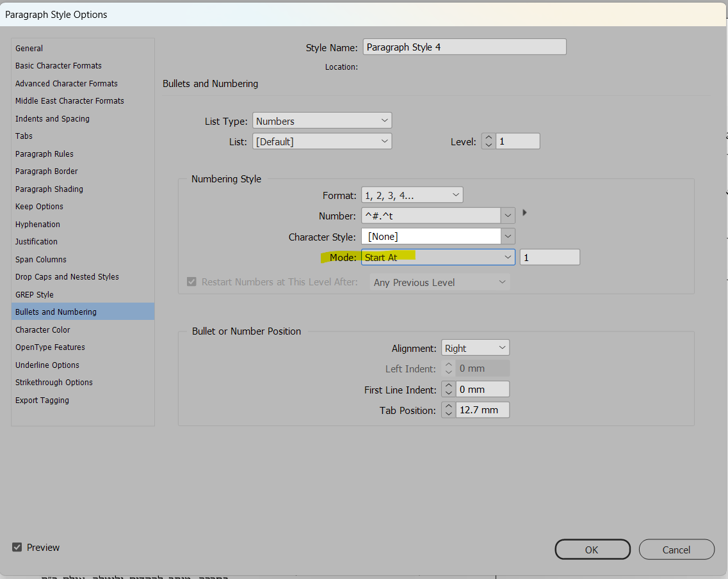Viewport: 728px width, 579px height.
Task: Increase Left Indent with up arrow
Action: (x=448, y=365)
